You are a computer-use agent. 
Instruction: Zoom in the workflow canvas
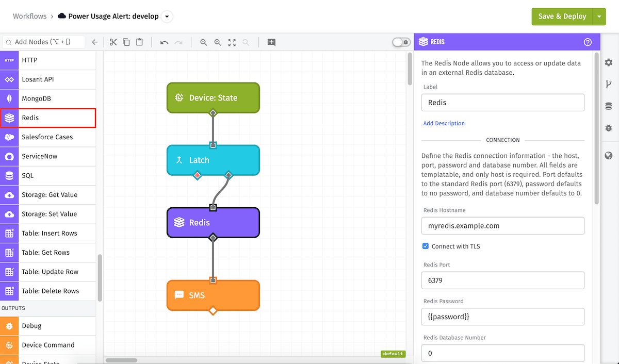[x=218, y=42]
